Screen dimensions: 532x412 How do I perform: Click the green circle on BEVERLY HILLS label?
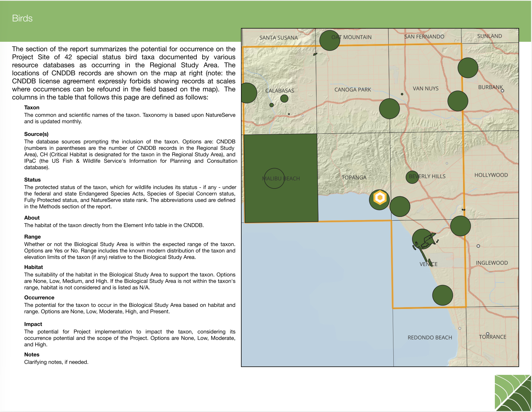click(412, 177)
